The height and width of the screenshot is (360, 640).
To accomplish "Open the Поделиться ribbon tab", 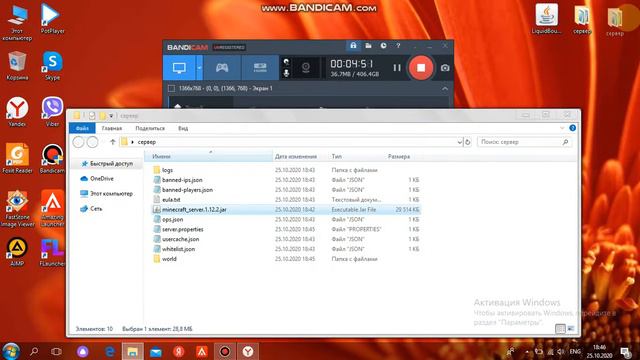I will (x=150, y=128).
